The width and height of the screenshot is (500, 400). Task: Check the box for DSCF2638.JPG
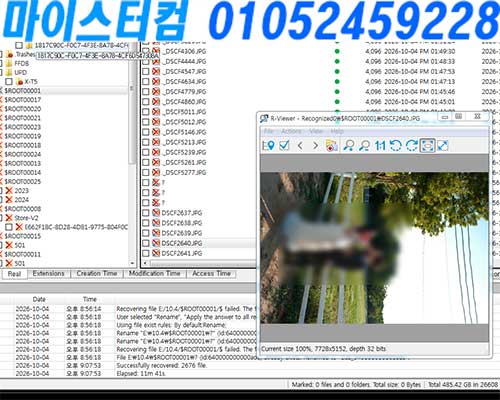pyautogui.click(x=146, y=223)
